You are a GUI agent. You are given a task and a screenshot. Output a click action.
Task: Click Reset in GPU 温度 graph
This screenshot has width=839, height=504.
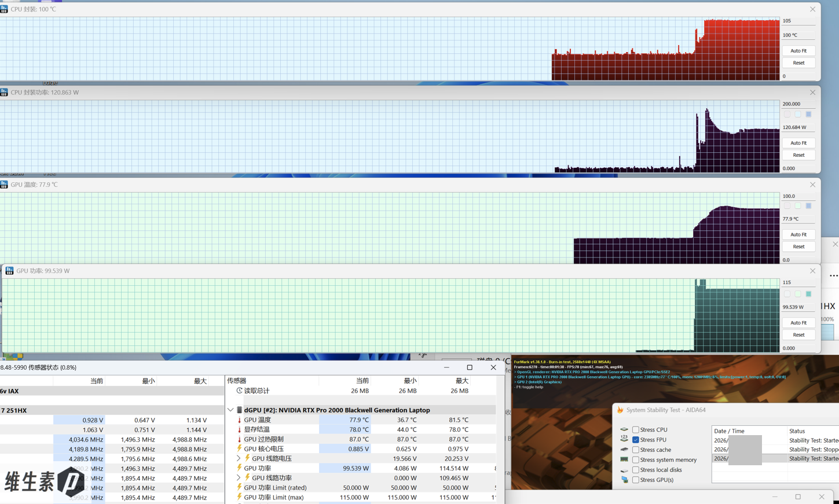[798, 247]
